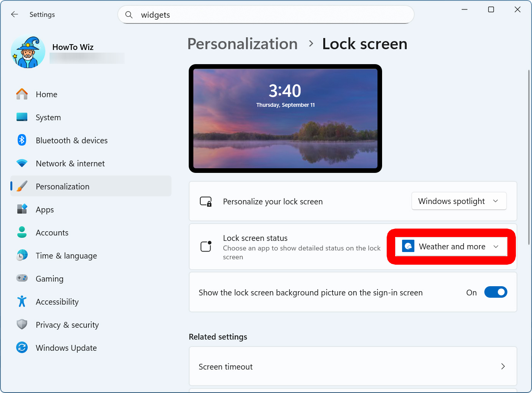Click the Bluetooth & devices icon
Screen dimensions: 532x393
pyautogui.click(x=22, y=140)
